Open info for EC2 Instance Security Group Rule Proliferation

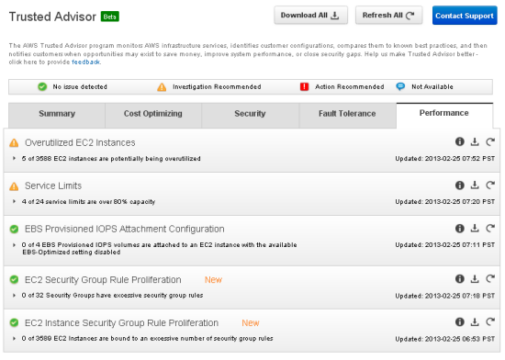click(460, 322)
